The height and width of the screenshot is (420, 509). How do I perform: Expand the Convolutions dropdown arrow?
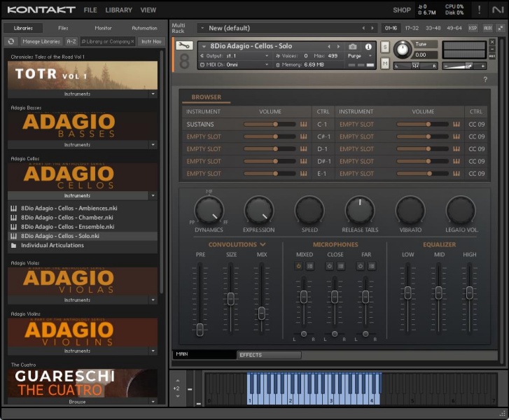click(x=263, y=244)
